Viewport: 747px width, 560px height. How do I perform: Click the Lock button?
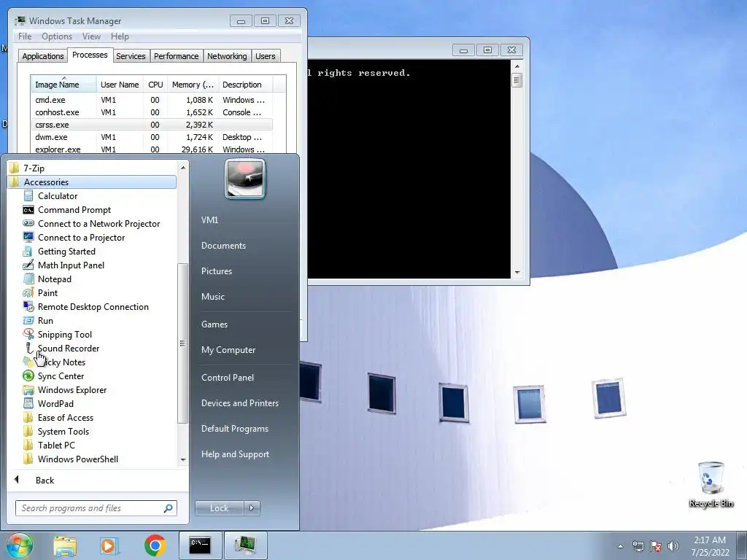click(x=219, y=508)
